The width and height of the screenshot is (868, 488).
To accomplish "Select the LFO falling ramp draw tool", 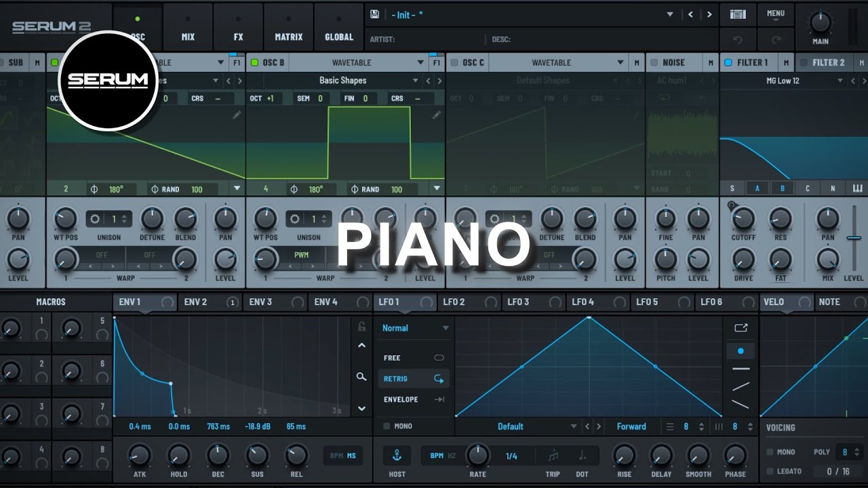I will click(741, 405).
